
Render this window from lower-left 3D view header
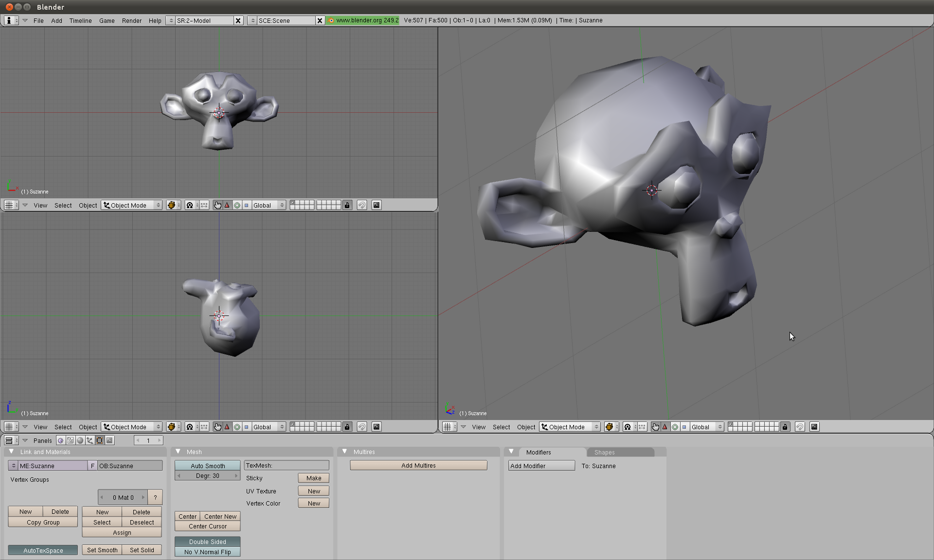377,427
